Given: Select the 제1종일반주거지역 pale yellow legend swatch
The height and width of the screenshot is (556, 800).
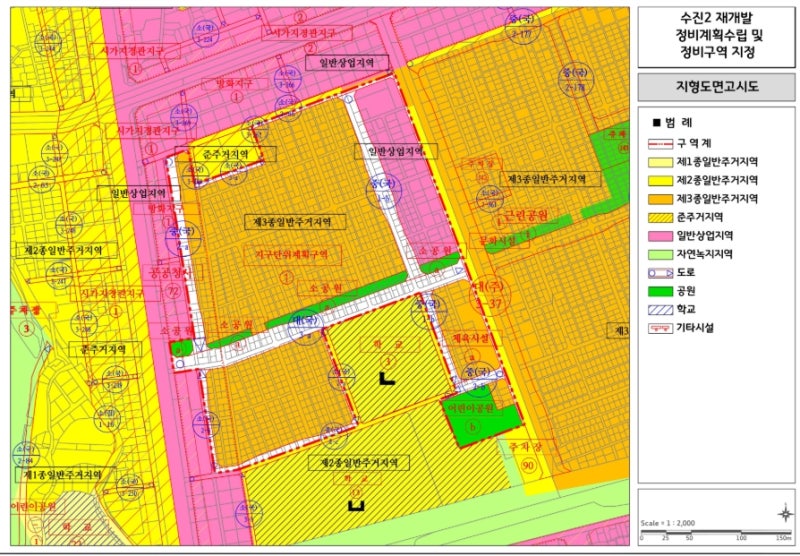Looking at the screenshot, I should pos(660,162).
